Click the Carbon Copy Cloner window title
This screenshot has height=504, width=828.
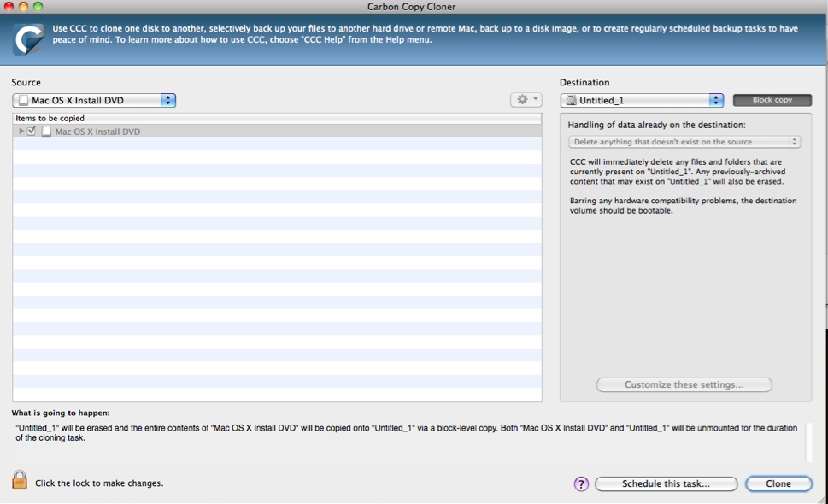411,7
